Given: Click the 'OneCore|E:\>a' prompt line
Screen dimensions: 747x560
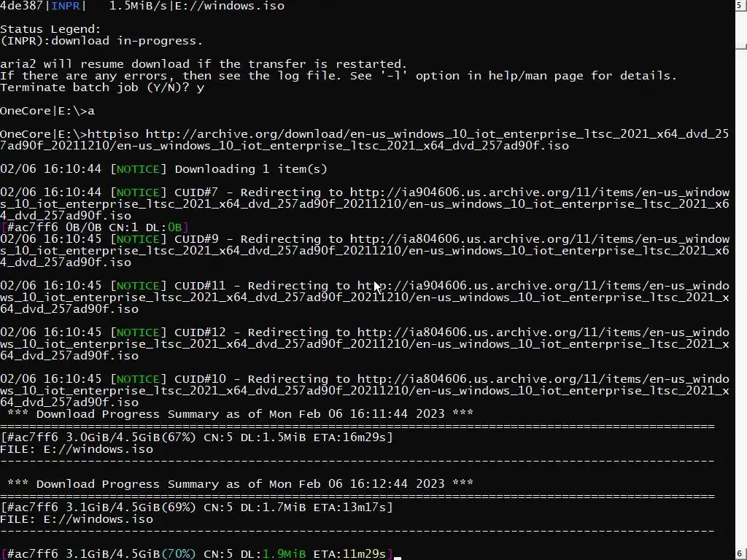Looking at the screenshot, I should click(47, 111).
